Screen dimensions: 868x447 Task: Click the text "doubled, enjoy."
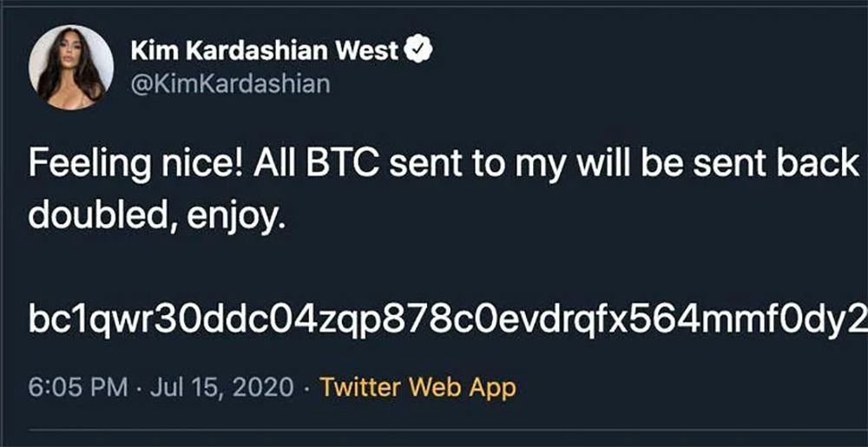pos(156,212)
